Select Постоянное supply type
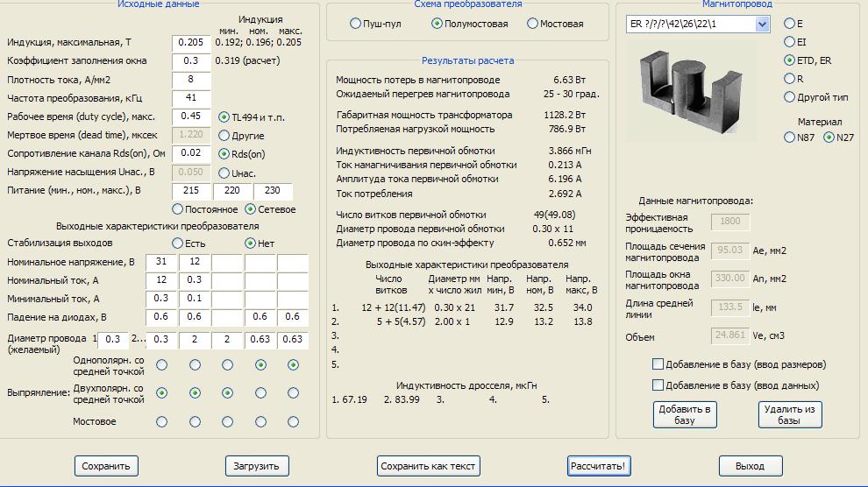 [177, 209]
